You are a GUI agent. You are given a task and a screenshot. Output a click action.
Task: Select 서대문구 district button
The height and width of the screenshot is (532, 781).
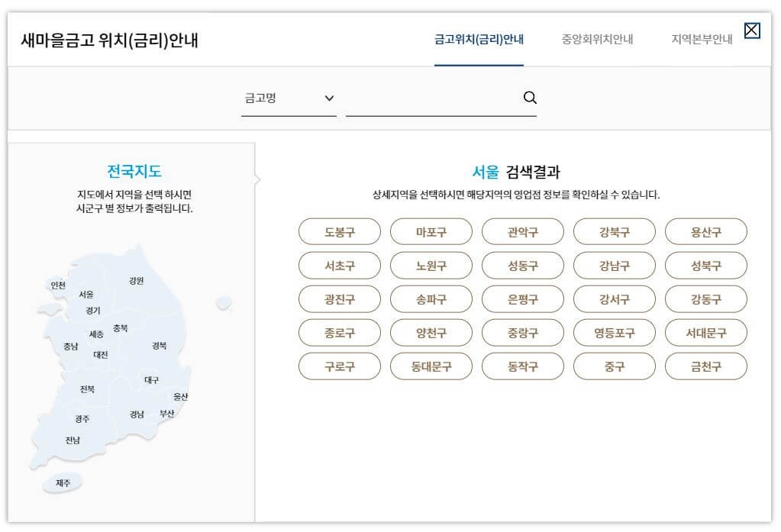click(705, 333)
